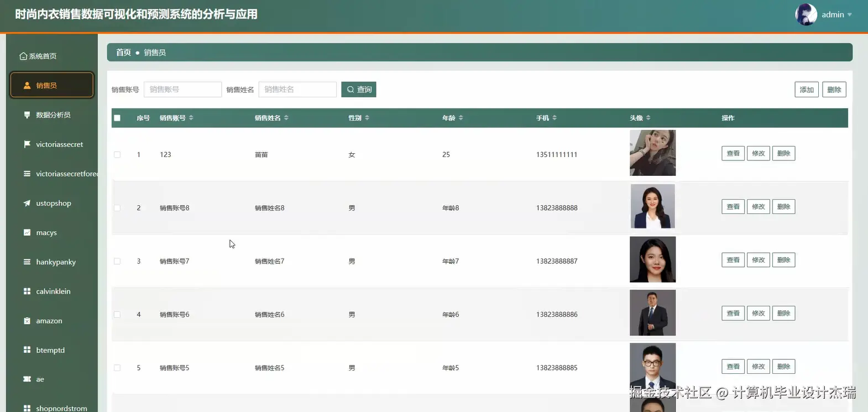The height and width of the screenshot is (412, 868).
Task: Click 查看 for the 销售账号8 row
Action: 733,207
